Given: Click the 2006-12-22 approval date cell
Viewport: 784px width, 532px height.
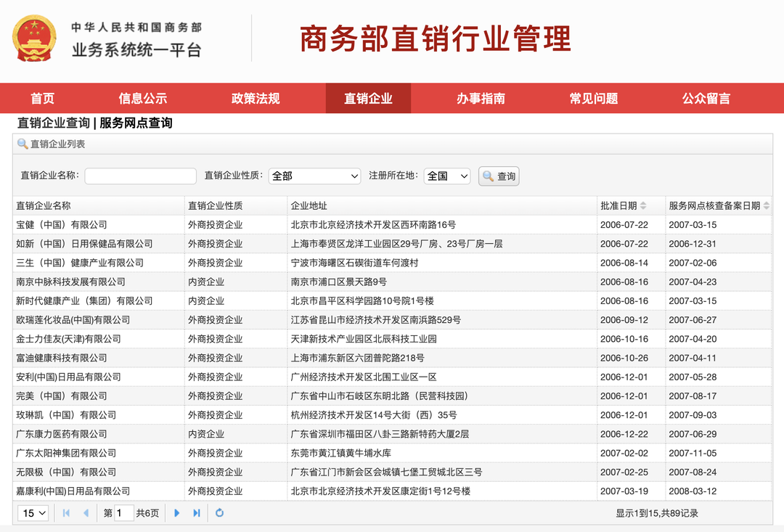Looking at the screenshot, I should 624,434.
